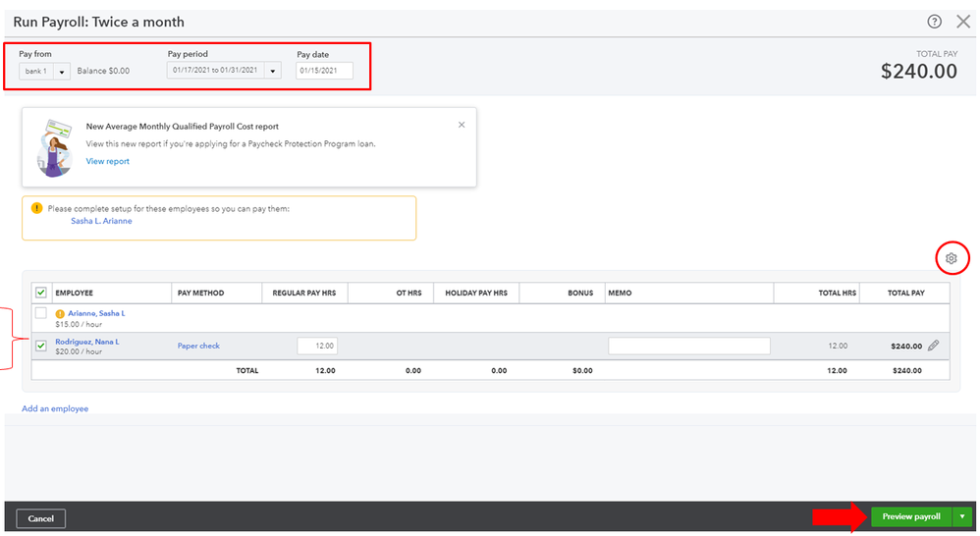Click the BONUS column header
The width and height of the screenshot is (980, 536).
[580, 293]
